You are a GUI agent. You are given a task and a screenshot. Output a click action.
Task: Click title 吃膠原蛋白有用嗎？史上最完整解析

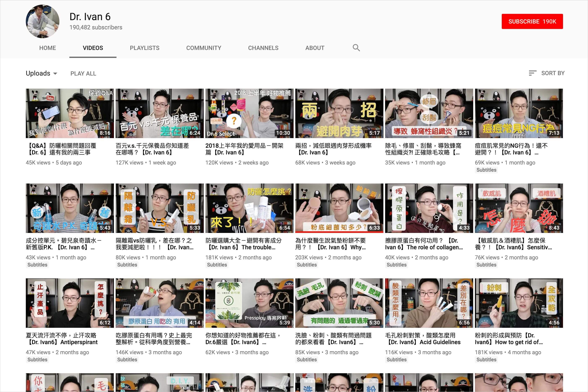[154, 339]
